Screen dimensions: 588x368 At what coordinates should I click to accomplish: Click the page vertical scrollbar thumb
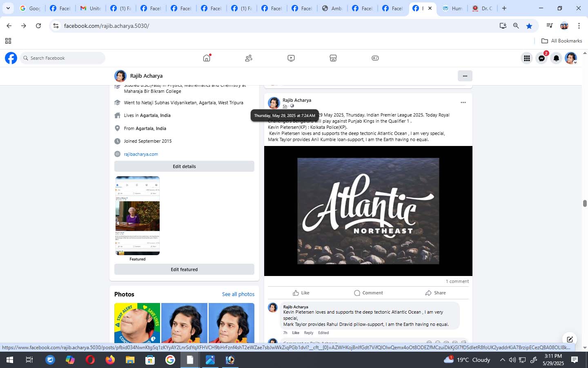(x=585, y=204)
